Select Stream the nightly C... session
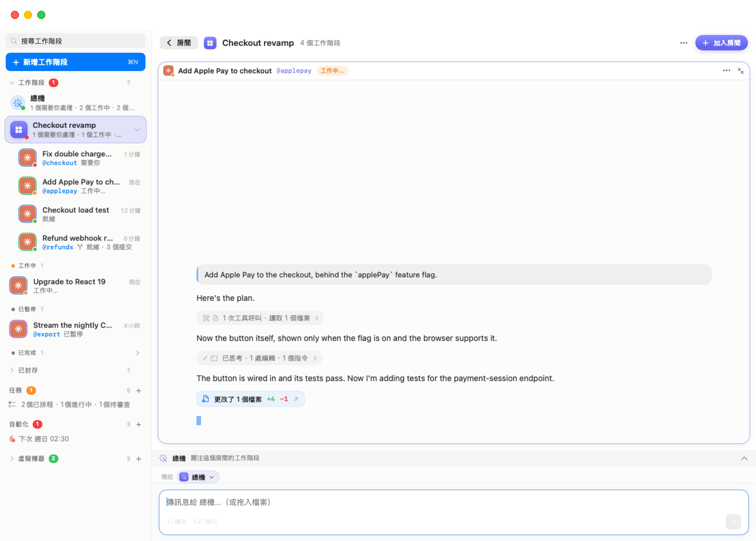 coord(76,330)
